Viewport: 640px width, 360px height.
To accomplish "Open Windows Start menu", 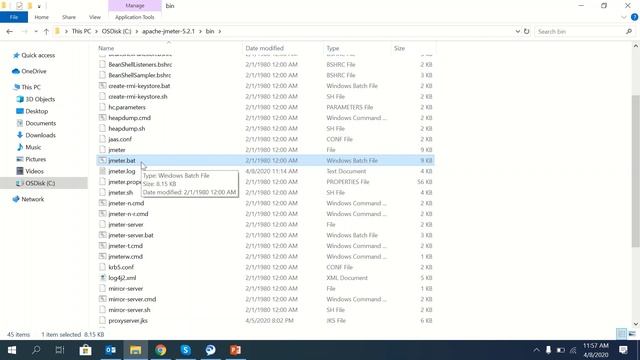I will (x=12, y=350).
